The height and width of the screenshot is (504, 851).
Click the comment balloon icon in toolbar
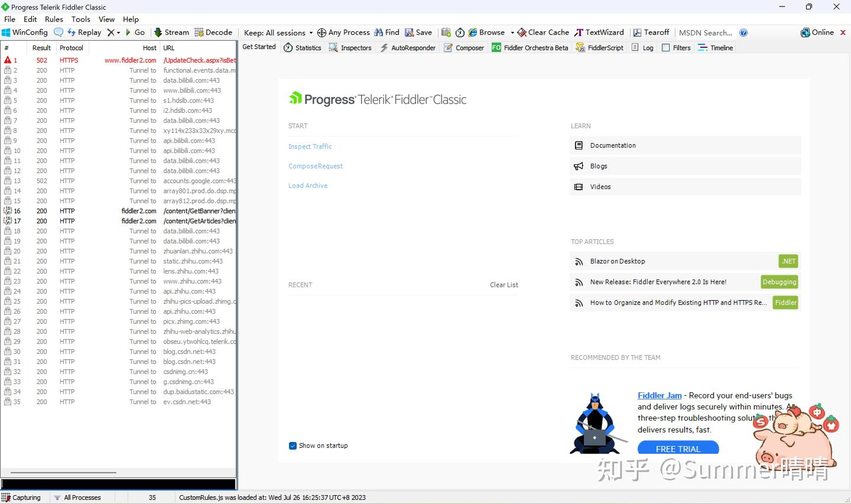pyautogui.click(x=59, y=32)
